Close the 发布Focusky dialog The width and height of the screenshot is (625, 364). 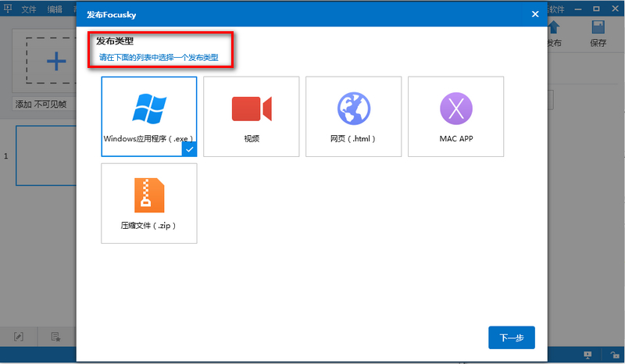coord(535,13)
